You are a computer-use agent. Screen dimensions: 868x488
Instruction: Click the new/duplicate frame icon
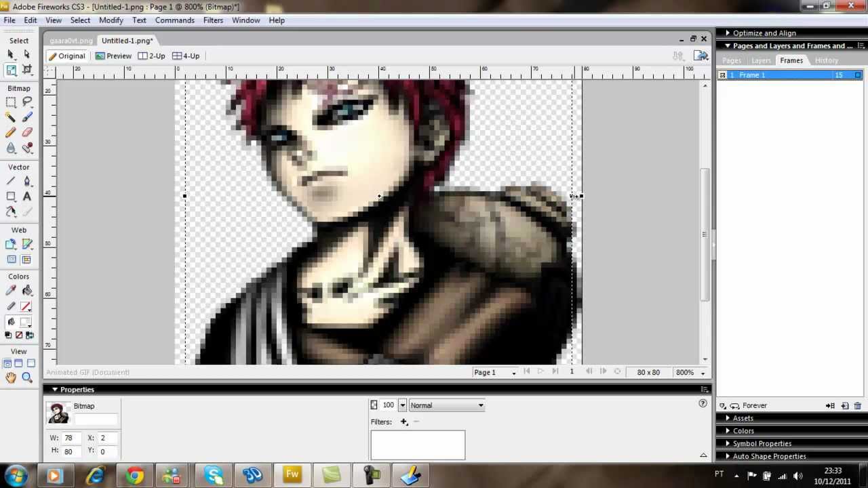coord(845,405)
